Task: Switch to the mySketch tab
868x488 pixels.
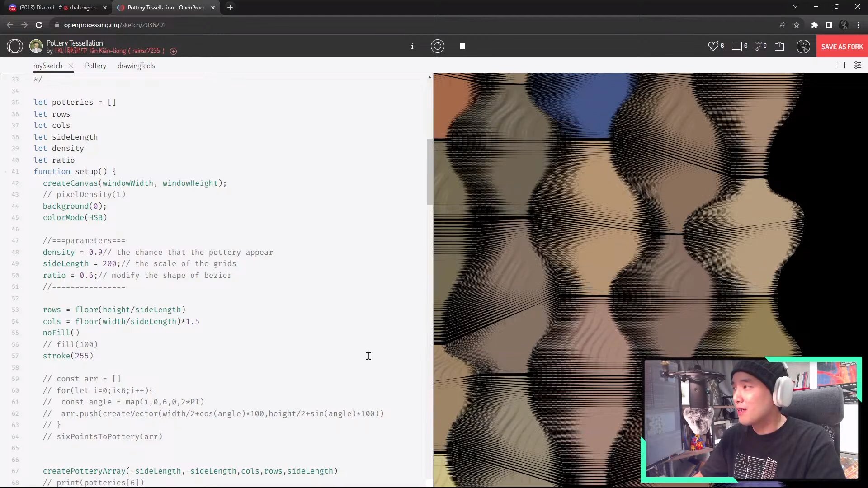Action: coord(48,66)
